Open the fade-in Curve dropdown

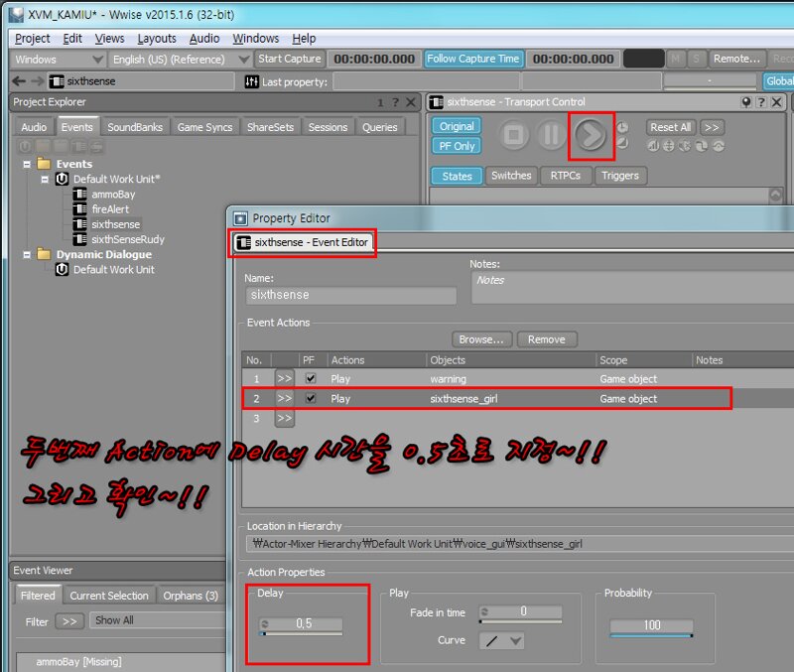click(501, 641)
